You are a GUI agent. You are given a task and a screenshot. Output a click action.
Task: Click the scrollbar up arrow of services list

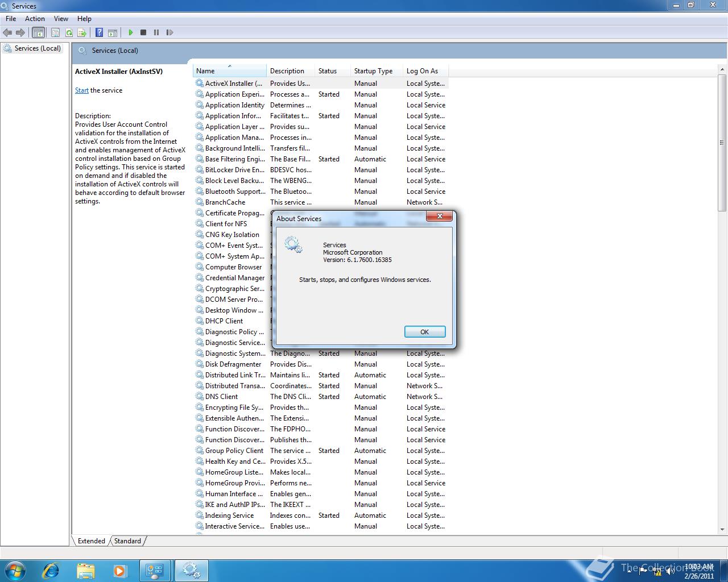tap(722, 70)
